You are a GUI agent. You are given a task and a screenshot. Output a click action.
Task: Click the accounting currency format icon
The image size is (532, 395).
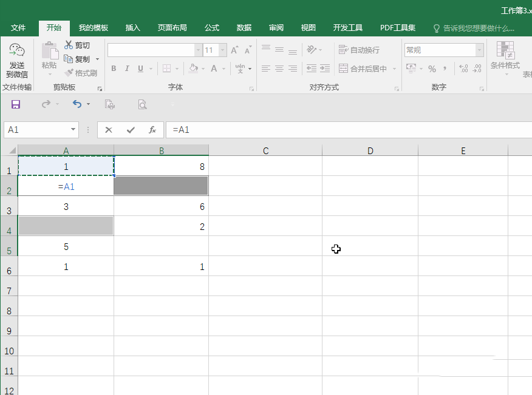pos(411,69)
